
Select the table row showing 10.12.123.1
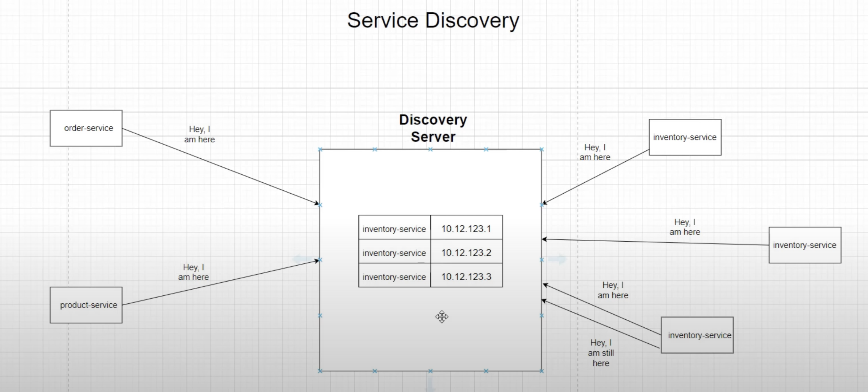(430, 228)
